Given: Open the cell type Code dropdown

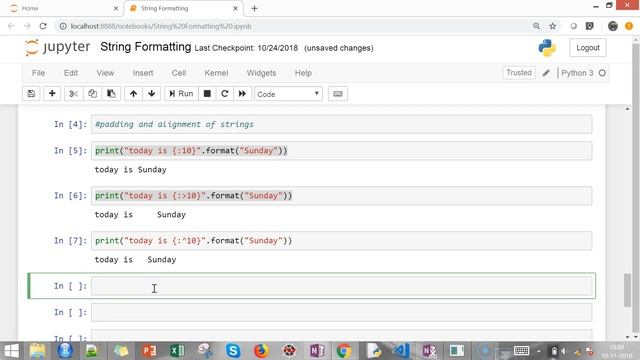Looking at the screenshot, I should point(288,94).
